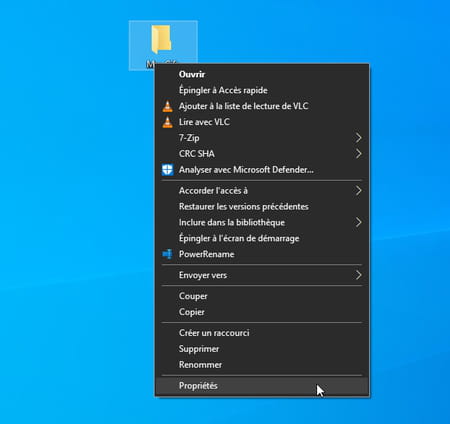Select 'Créer un raccourci'
The width and height of the screenshot is (450, 424).
pyautogui.click(x=262, y=333)
